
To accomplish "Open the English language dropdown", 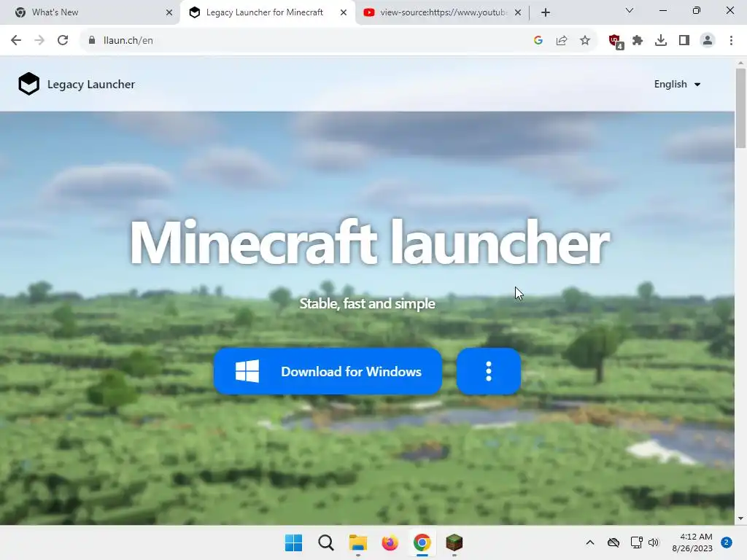I will (677, 85).
